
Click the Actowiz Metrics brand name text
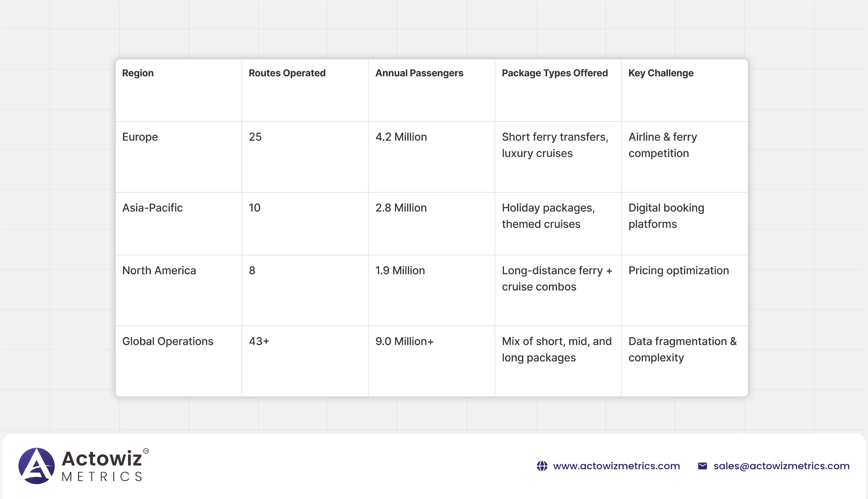pyautogui.click(x=102, y=466)
